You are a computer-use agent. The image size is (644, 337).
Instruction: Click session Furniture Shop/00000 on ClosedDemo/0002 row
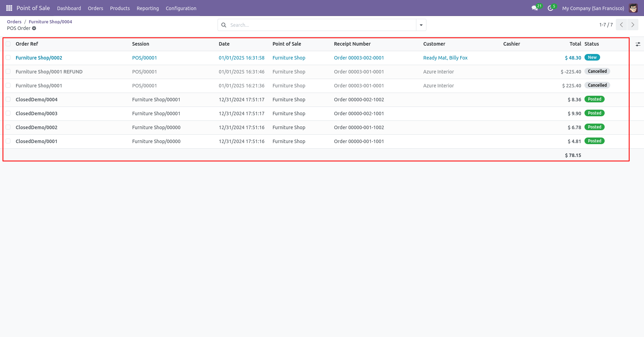click(156, 127)
